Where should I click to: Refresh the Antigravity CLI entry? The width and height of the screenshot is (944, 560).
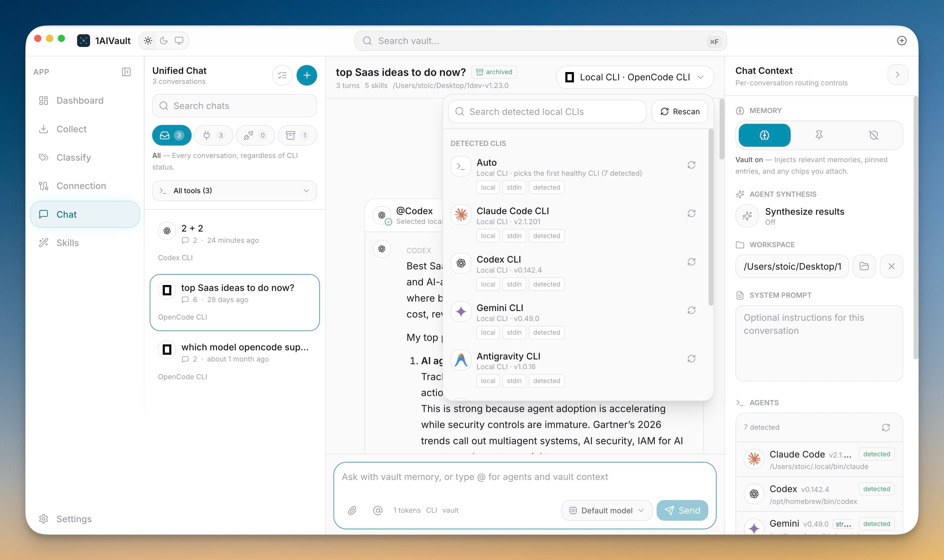tap(691, 359)
